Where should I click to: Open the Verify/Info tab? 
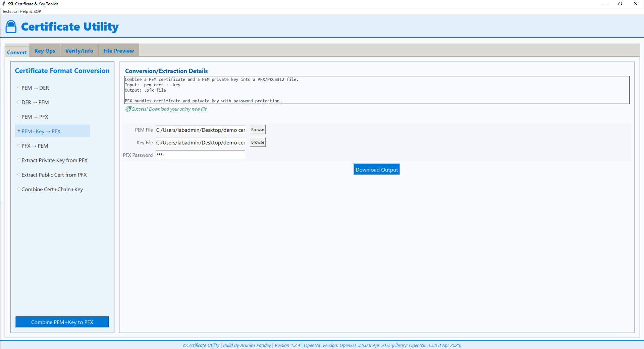pyautogui.click(x=79, y=50)
